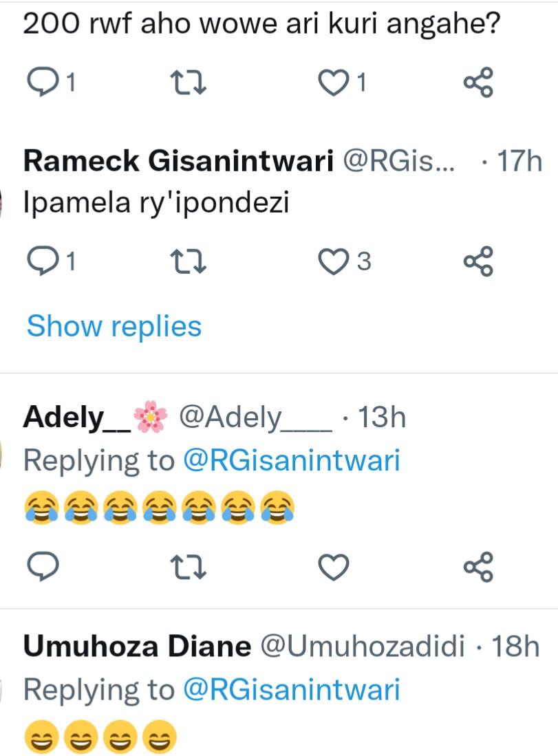
Task: Open Rameck Gisanintwari's profile name
Action: [x=179, y=162]
